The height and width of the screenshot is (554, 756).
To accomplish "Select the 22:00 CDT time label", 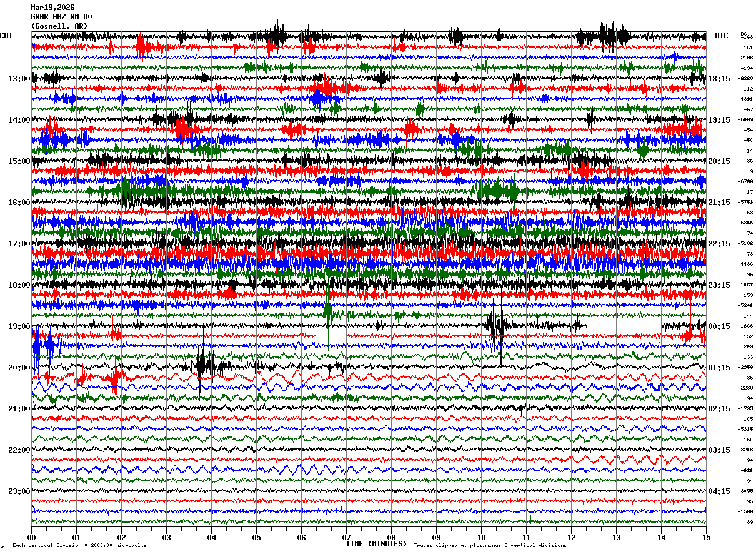I will tap(19, 450).
